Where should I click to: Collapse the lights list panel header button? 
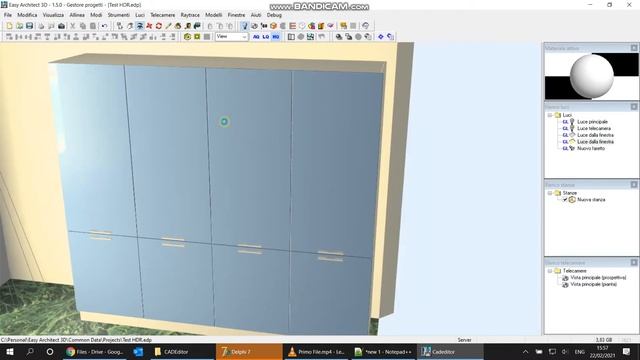[x=634, y=107]
